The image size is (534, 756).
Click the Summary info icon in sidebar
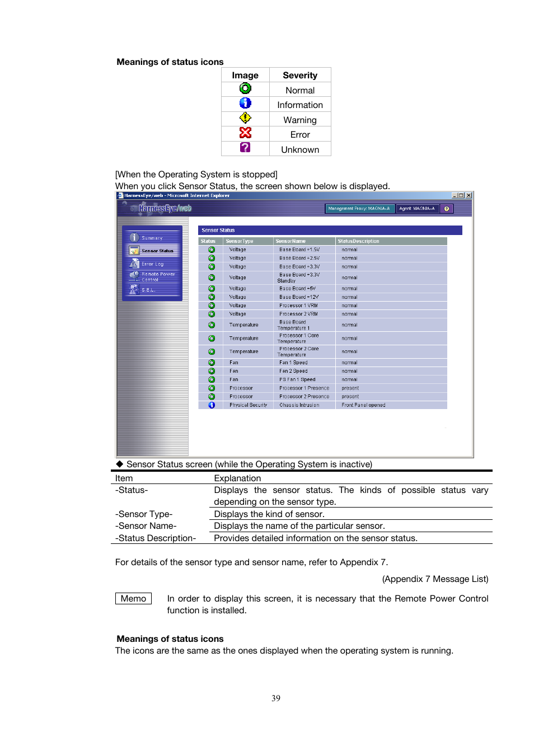coord(134,237)
